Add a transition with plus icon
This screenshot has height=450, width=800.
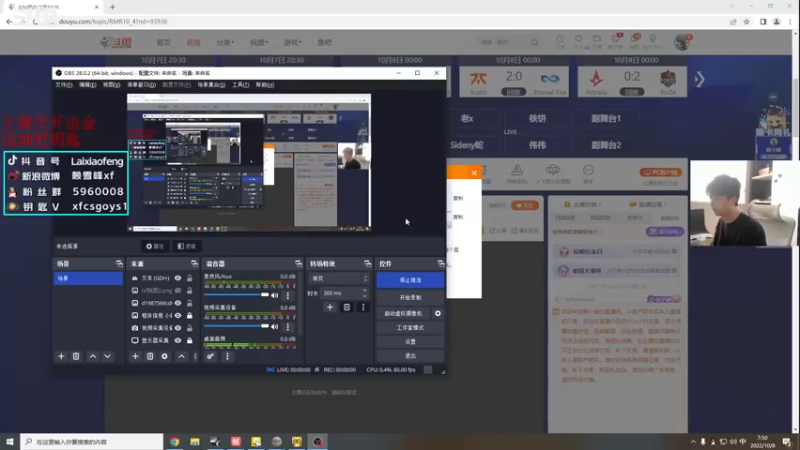point(330,307)
